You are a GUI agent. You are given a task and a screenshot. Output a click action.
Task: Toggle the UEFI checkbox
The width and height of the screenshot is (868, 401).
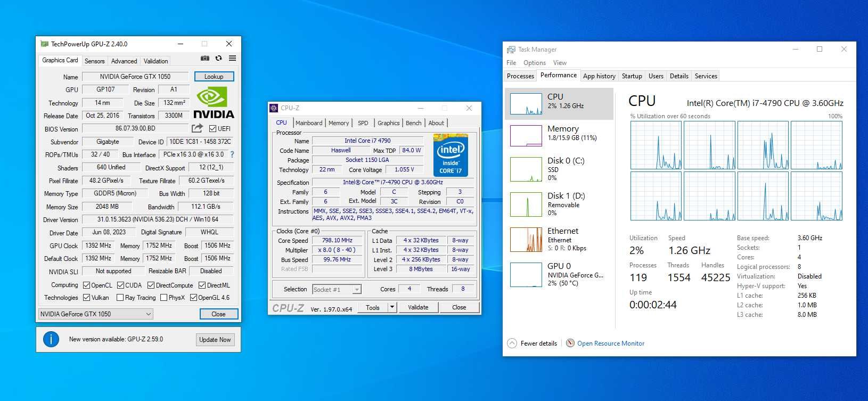click(x=212, y=128)
